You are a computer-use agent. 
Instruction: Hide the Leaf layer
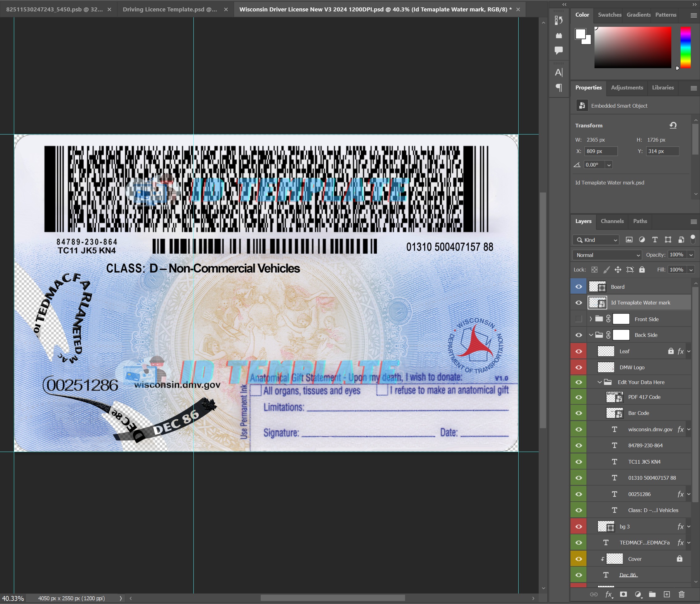coord(578,351)
